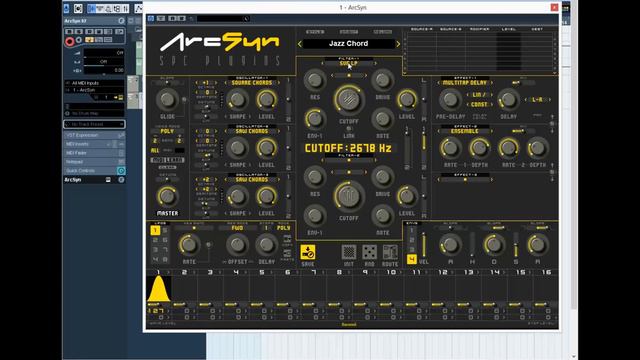This screenshot has width=640, height=360.
Task: Click the CUTOFF: 2678 Hz value display
Action: pos(348,148)
